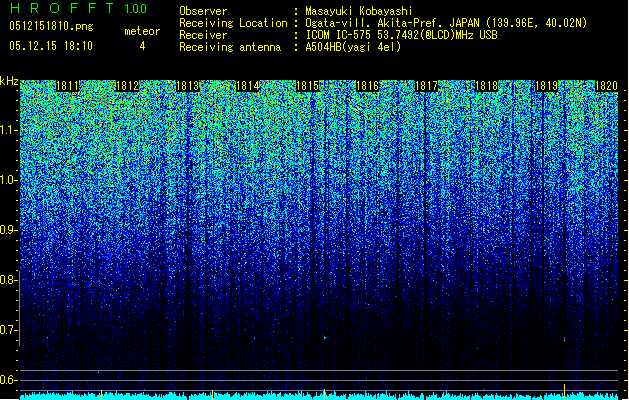This screenshot has height=400, width=629.
Task: Click the 1814 time marker
Action: pos(247,86)
